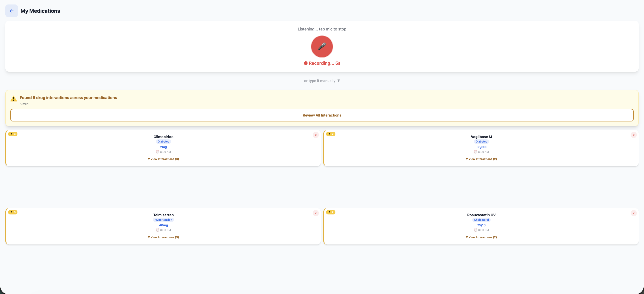Expand View Interactions (2) under Rosuvastatin CV
Image resolution: width=644 pixels, height=294 pixels.
(481, 237)
